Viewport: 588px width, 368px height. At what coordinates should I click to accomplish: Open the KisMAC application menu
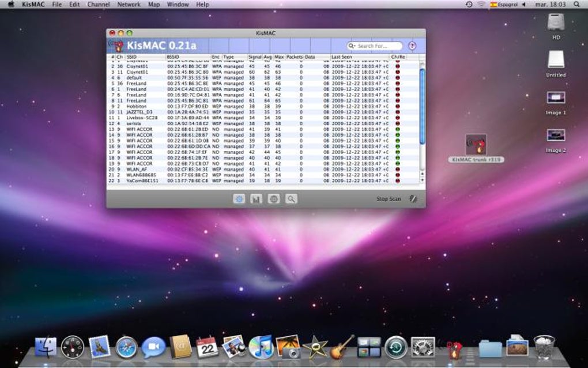tap(33, 5)
